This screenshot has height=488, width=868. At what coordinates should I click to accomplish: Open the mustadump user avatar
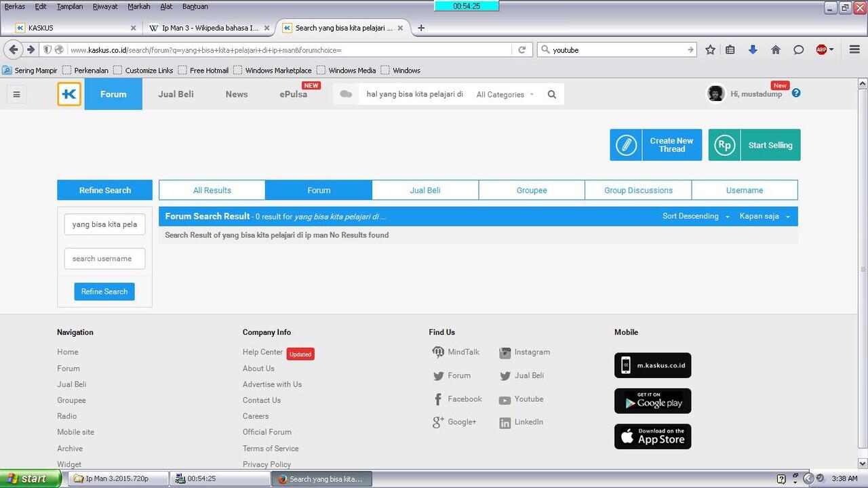click(x=715, y=94)
